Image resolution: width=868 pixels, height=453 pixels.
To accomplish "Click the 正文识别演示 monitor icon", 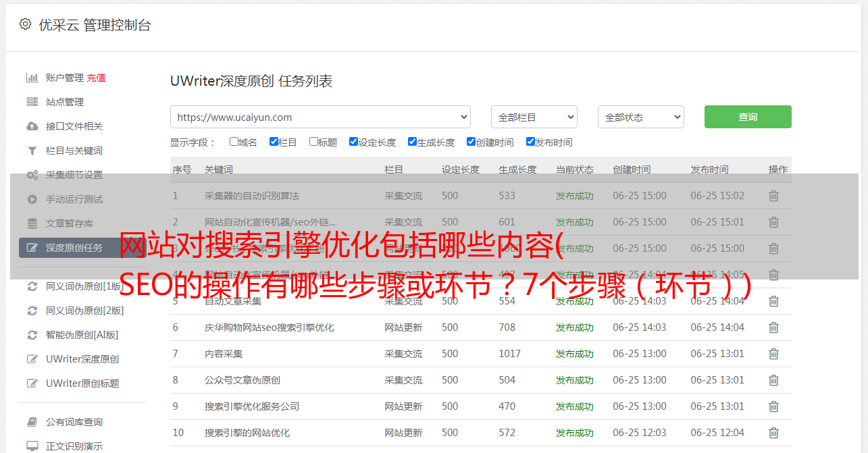I will click(x=32, y=446).
